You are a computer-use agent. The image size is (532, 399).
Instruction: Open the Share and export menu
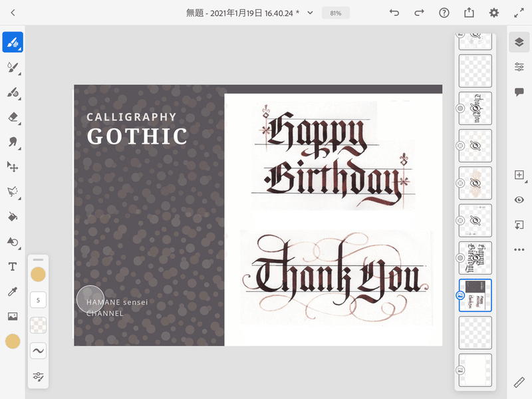(x=469, y=13)
